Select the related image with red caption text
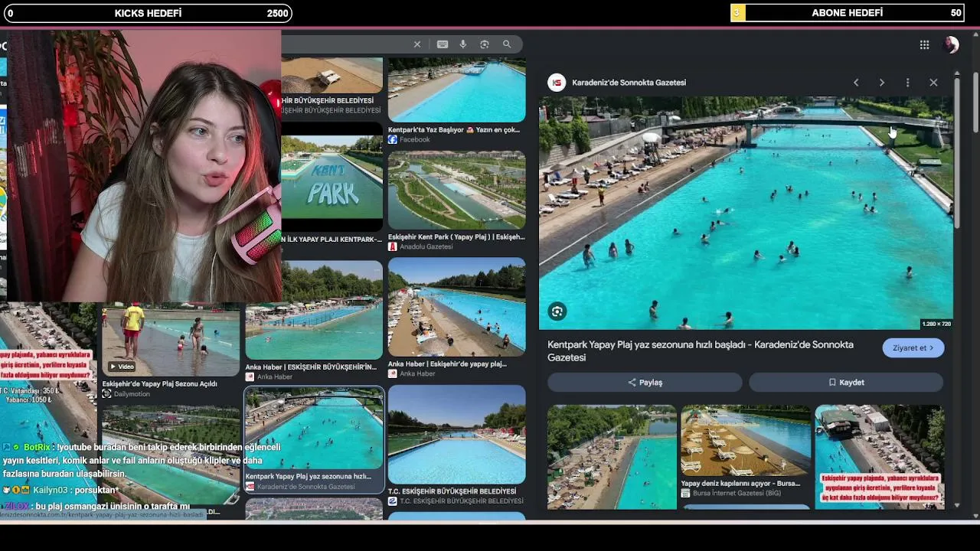980x551 pixels. pyautogui.click(x=880, y=457)
